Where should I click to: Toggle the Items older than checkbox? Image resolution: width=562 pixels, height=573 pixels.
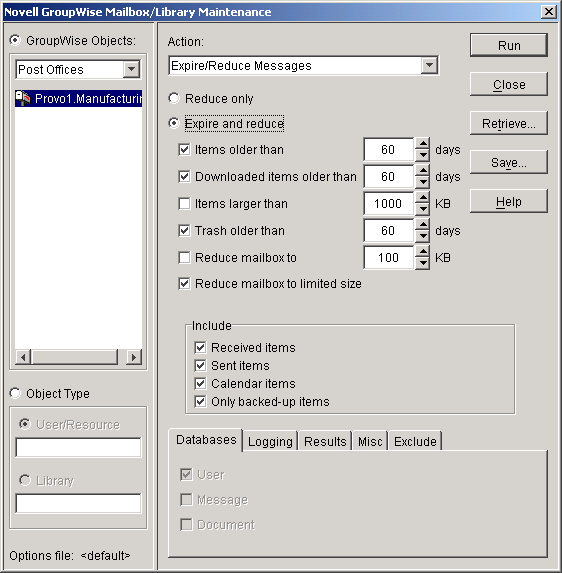(x=185, y=149)
